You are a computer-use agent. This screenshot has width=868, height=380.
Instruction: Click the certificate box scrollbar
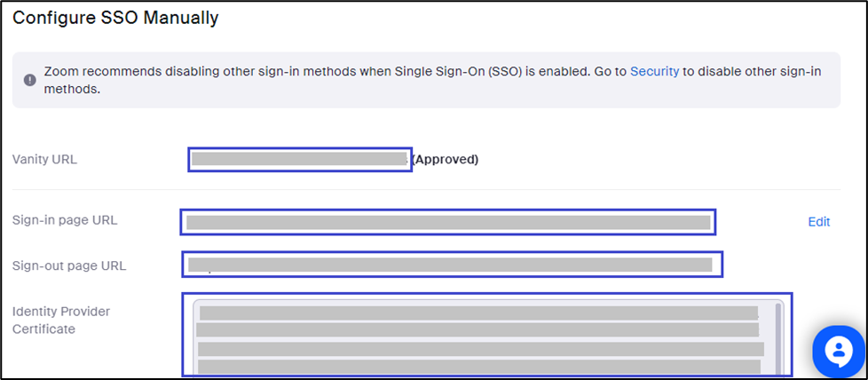(x=779, y=338)
